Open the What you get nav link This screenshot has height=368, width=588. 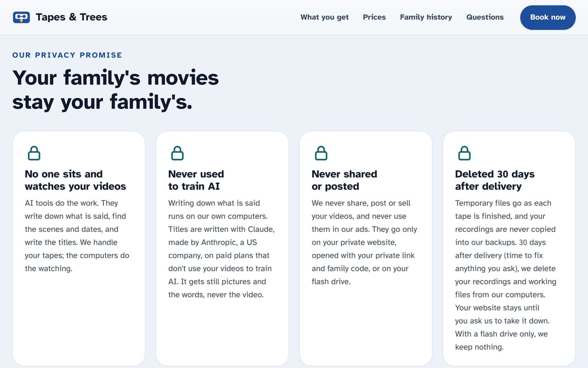324,17
